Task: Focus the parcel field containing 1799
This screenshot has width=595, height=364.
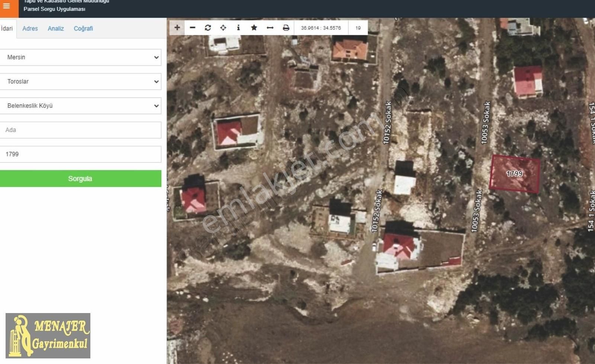Action: (80, 154)
